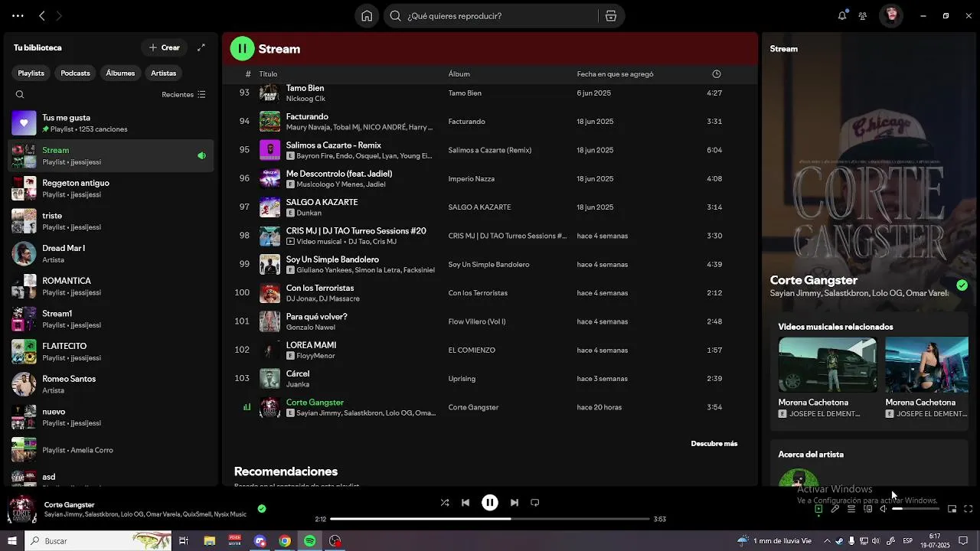980x551 pixels.
Task: Sort by the Fecha en que se agregó column
Action: pyautogui.click(x=616, y=74)
